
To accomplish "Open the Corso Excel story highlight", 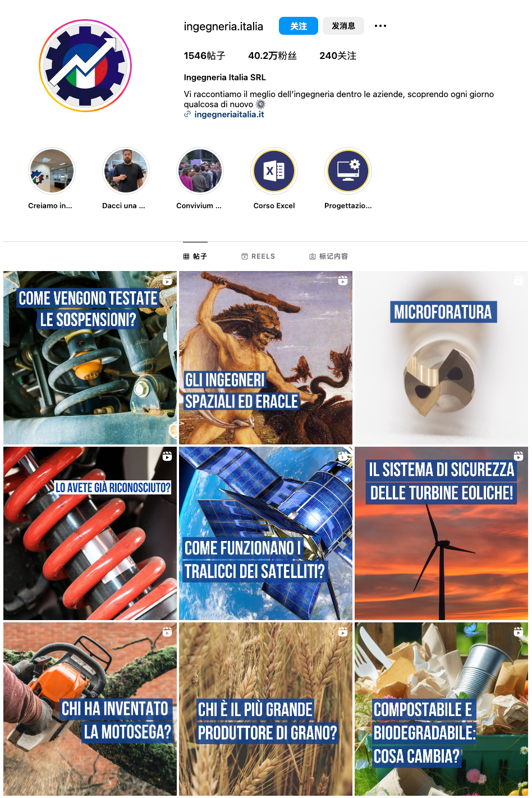I will click(x=274, y=171).
